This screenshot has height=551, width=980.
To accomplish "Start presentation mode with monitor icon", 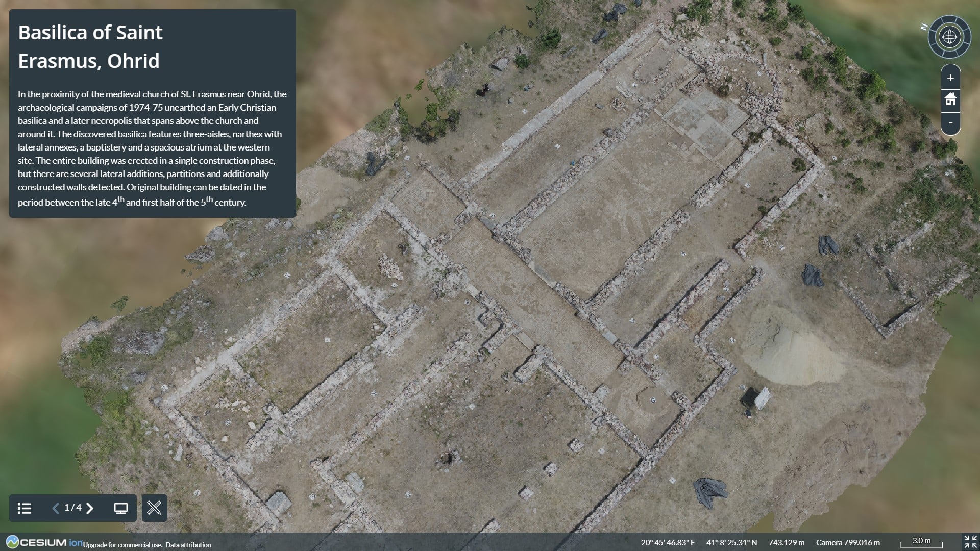I will [121, 508].
